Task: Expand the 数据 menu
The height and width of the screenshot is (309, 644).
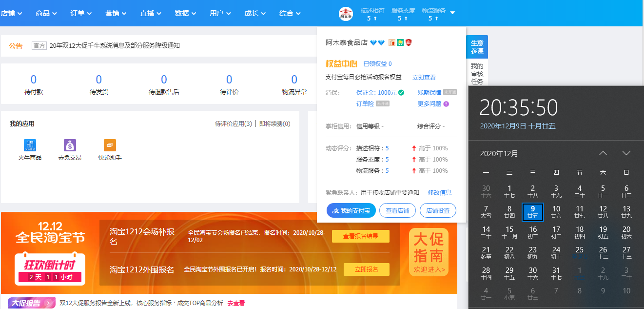Action: coord(186,13)
